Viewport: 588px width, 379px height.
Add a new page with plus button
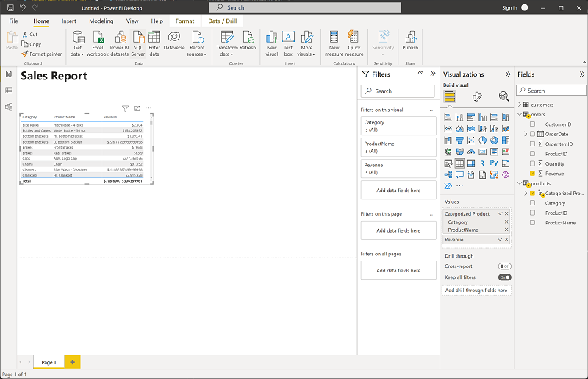pos(72,363)
